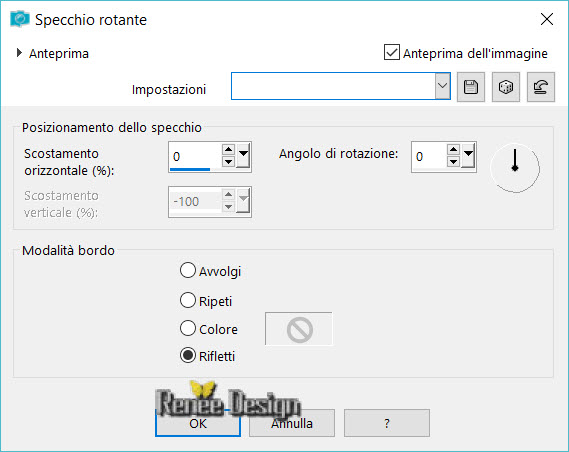Viewport: 569px width, 452px height.
Task: Save the current preset with the disk icon
Action: coord(471,87)
